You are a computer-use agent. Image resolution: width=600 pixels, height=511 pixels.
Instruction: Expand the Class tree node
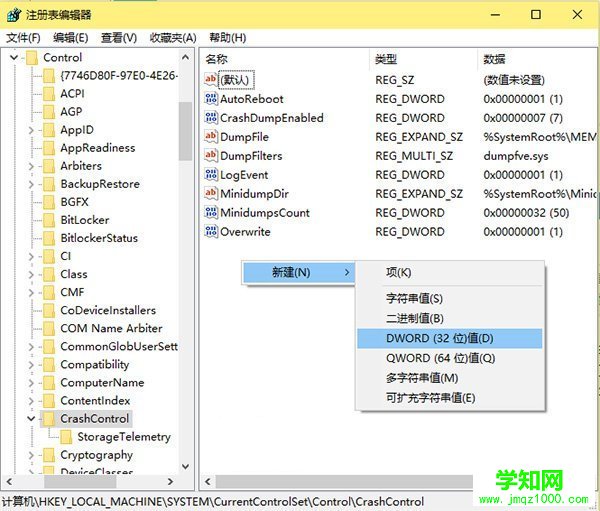[31, 274]
